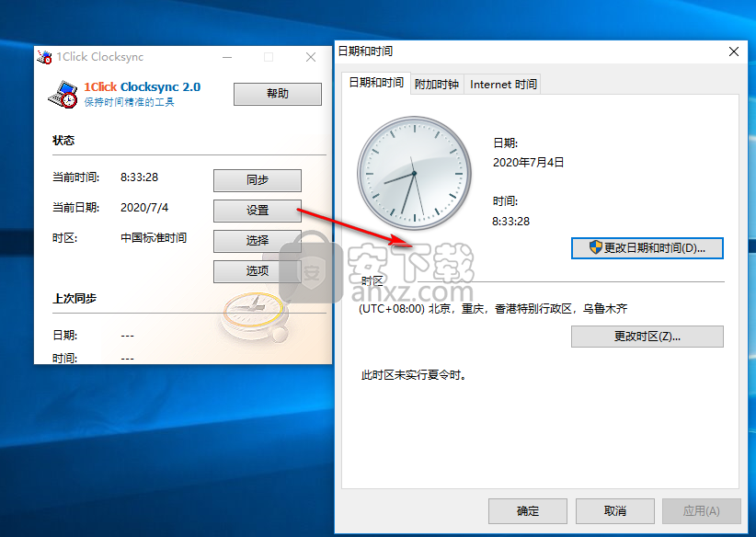Open 选项 in Clocksync
756x537 pixels.
(x=258, y=271)
